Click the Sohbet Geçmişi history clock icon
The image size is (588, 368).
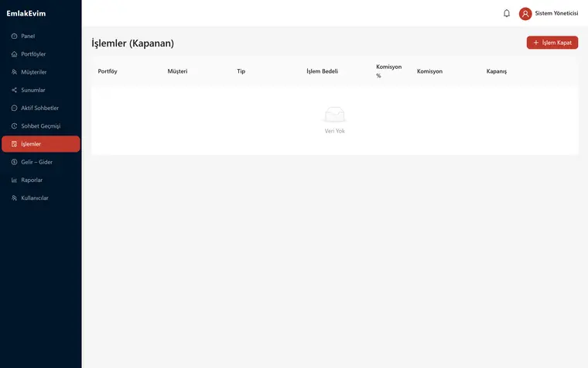tap(14, 126)
